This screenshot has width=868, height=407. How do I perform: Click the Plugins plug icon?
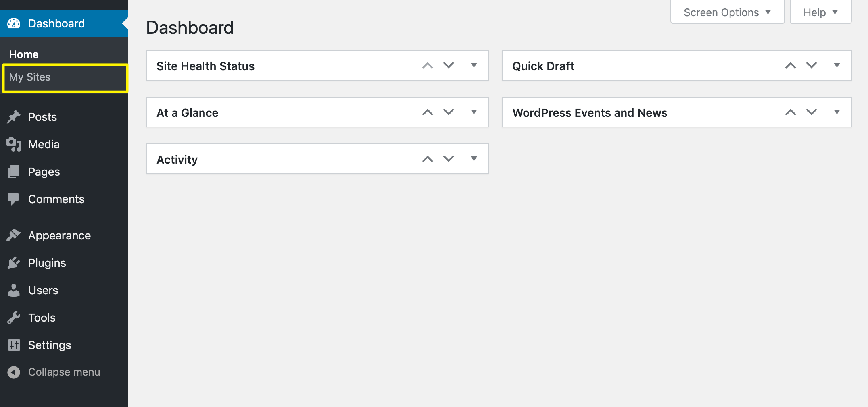14,263
